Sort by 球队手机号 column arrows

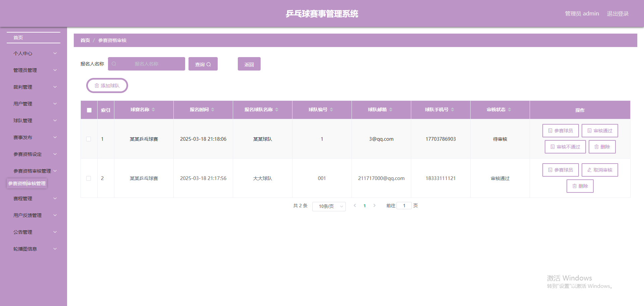coord(452,110)
